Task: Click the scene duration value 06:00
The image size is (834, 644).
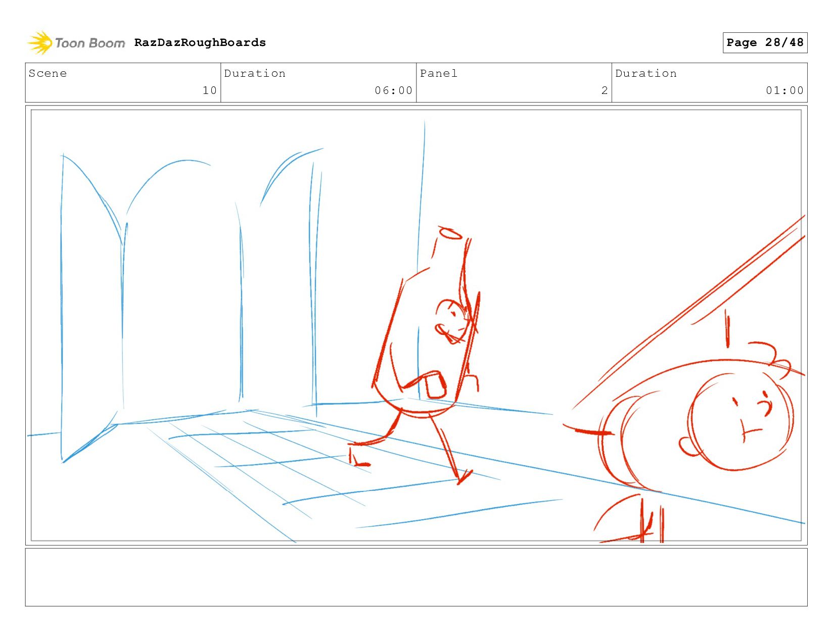Action: [394, 90]
